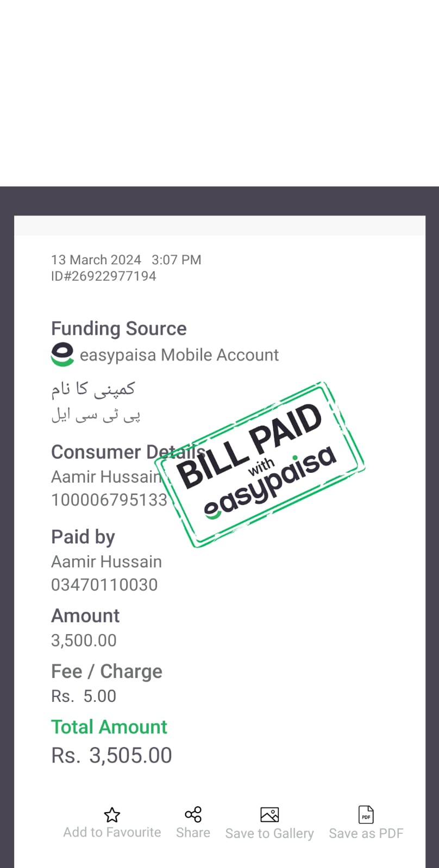This screenshot has width=439, height=868.
Task: Tap the star icon for Add to Favourite
Action: coord(112,814)
